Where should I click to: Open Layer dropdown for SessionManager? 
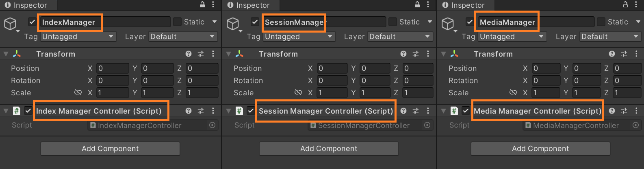400,37
